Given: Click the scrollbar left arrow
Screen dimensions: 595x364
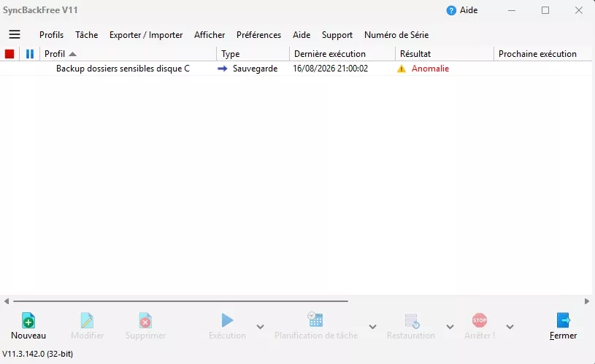Looking at the screenshot, I should (x=7, y=301).
